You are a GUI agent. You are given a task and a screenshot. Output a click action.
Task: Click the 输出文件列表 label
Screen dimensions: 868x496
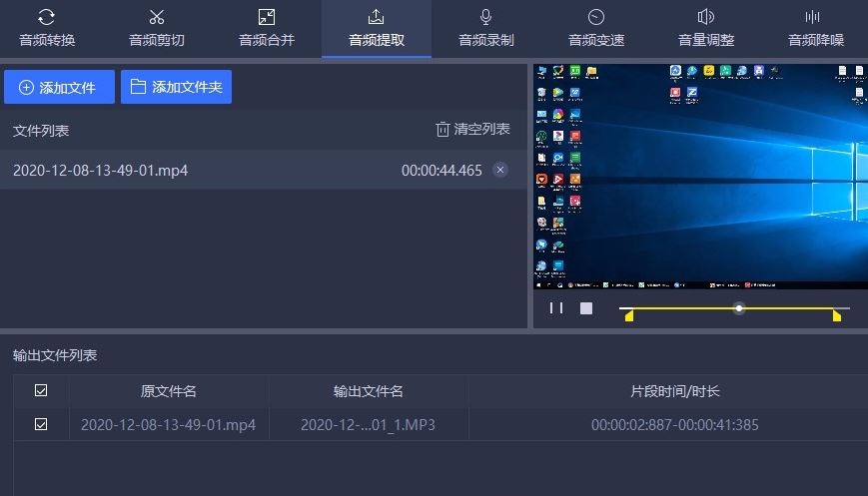pos(55,355)
